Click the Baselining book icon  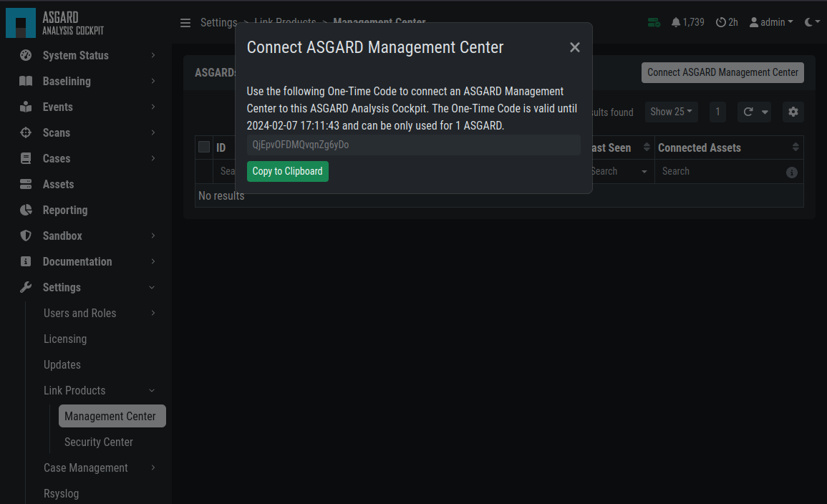(25, 81)
